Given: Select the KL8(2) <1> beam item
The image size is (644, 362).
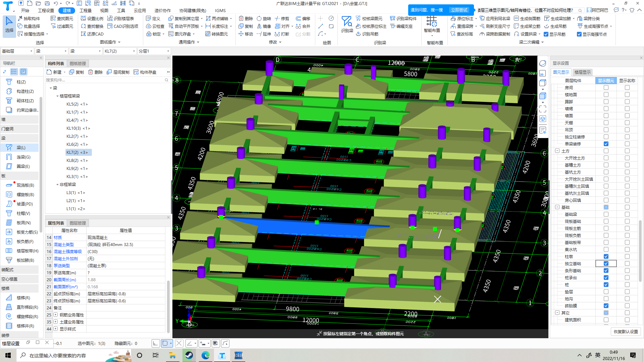Looking at the screenshot, I should pyautogui.click(x=77, y=161).
